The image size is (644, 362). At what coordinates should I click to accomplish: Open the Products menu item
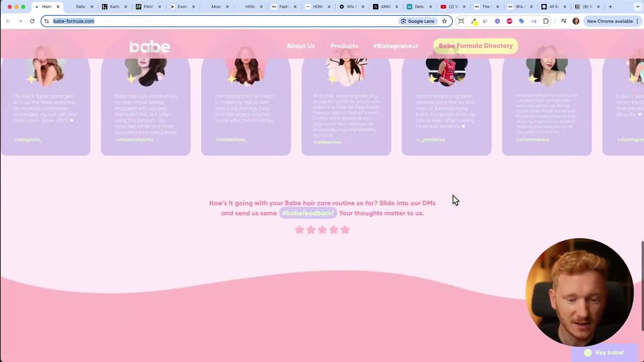(344, 46)
